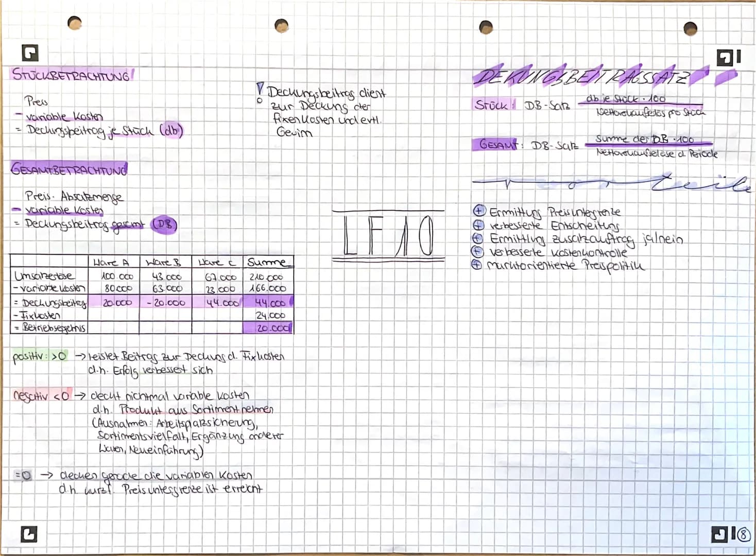Select the table cell 100.000

click(117, 276)
